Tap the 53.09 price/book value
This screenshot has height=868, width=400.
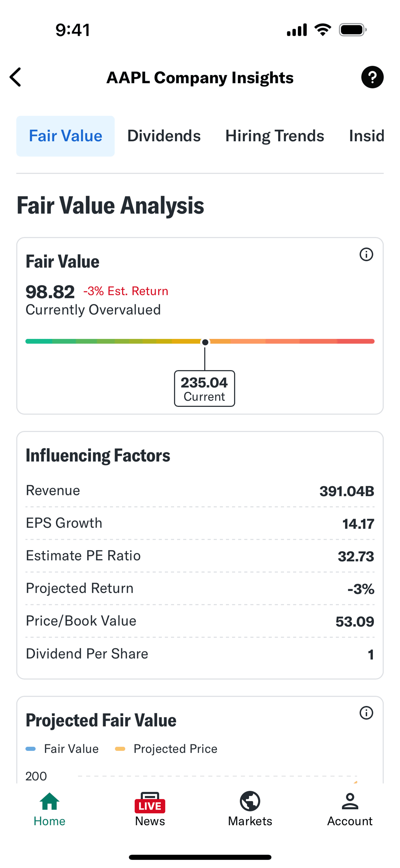point(355,622)
